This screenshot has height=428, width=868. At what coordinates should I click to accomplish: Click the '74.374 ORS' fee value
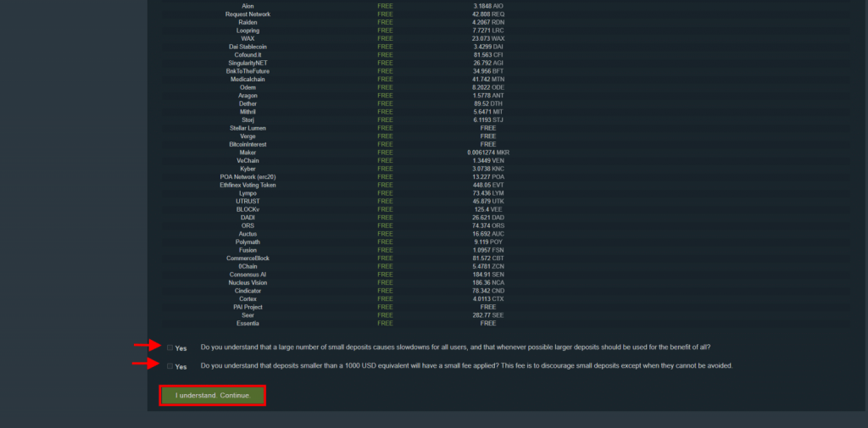click(487, 225)
